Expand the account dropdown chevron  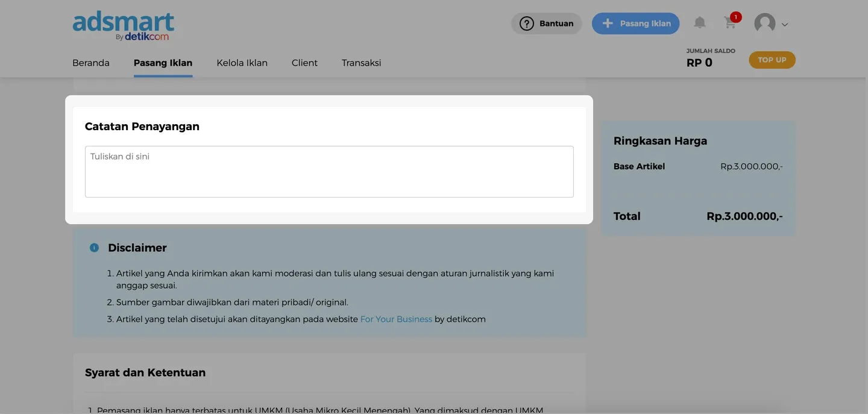pyautogui.click(x=785, y=25)
